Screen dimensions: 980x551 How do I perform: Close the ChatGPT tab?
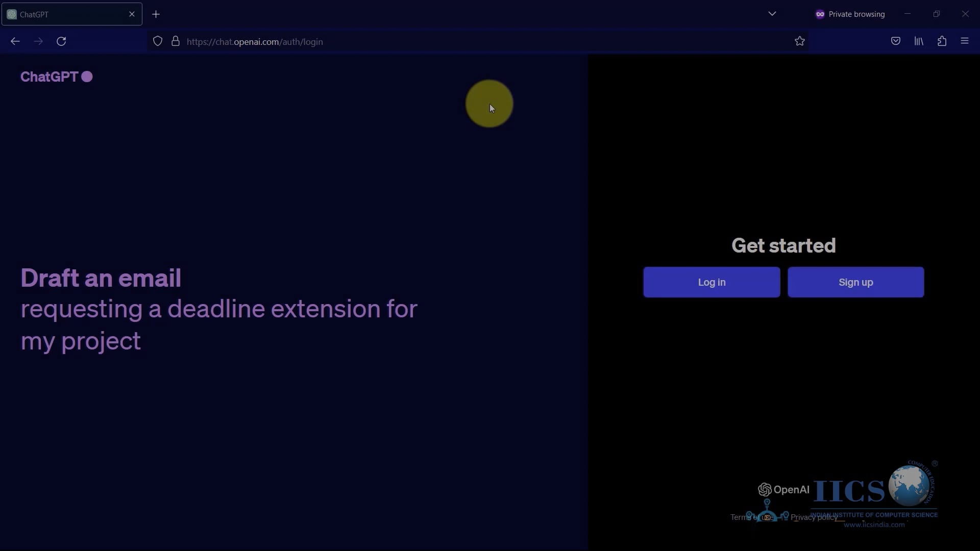(x=132, y=14)
